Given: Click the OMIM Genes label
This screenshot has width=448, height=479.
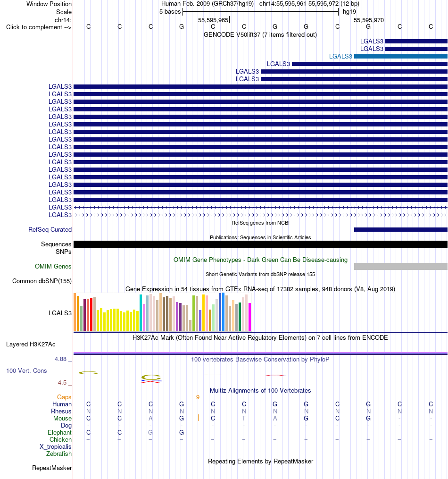Looking at the screenshot, I should (53, 266).
